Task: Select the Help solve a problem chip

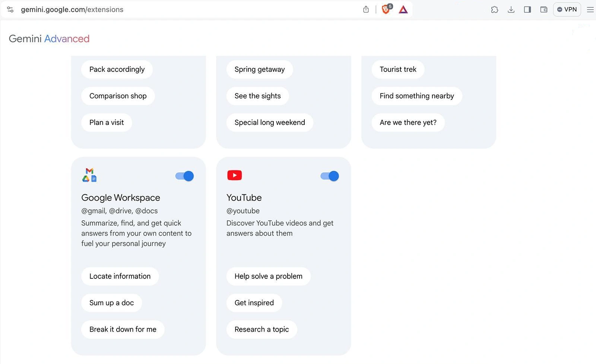Action: click(268, 276)
